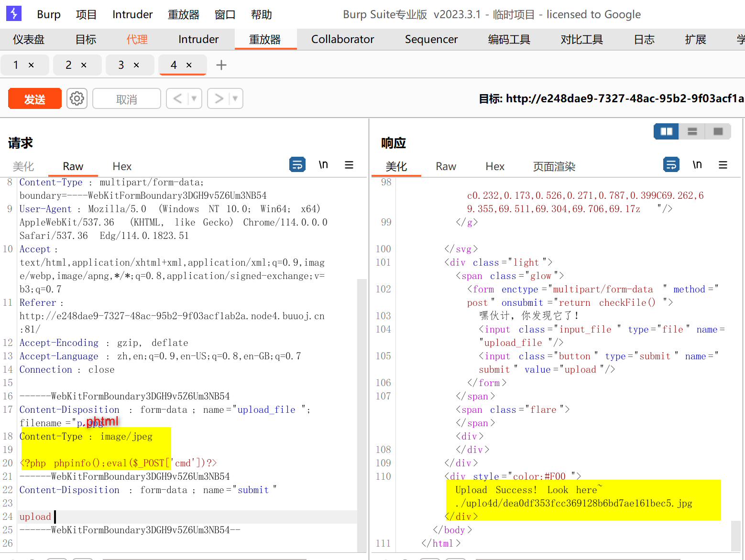Open the 窗口 menu
The image size is (745, 560).
point(225,14)
